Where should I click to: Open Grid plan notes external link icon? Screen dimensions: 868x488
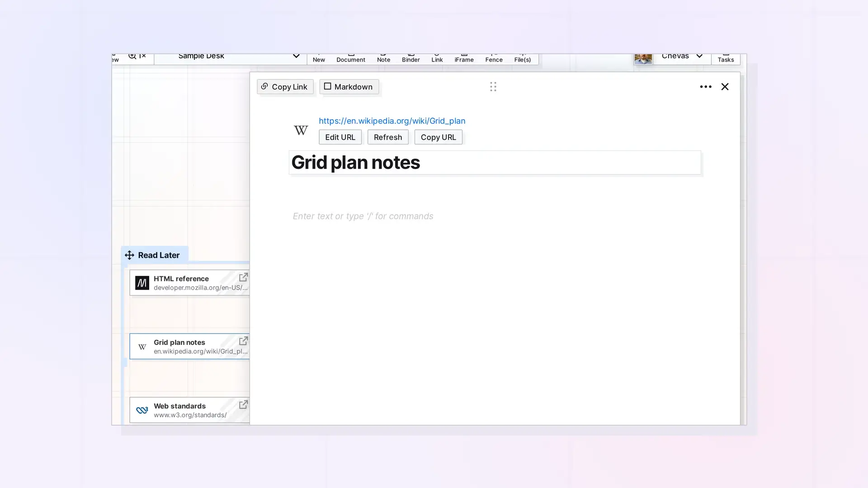243,341
